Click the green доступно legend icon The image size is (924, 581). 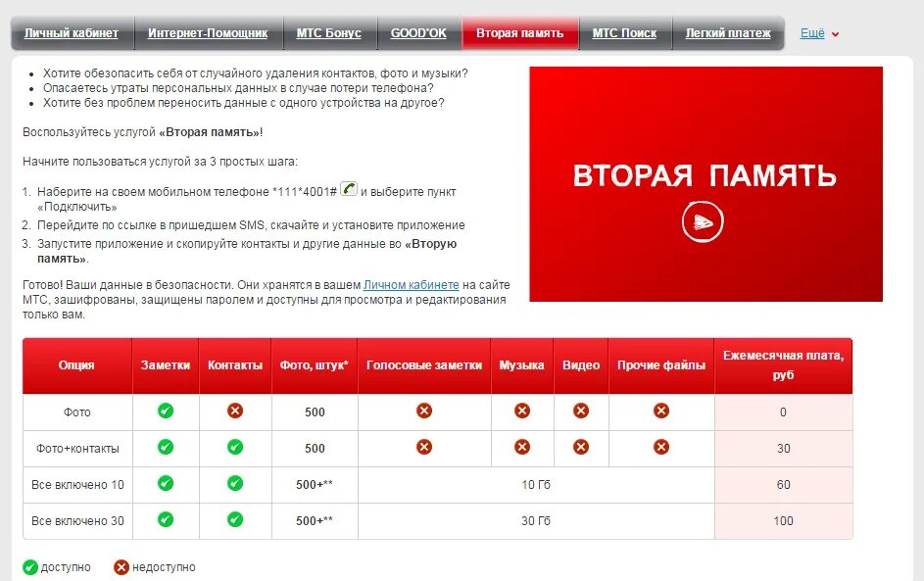(30, 567)
